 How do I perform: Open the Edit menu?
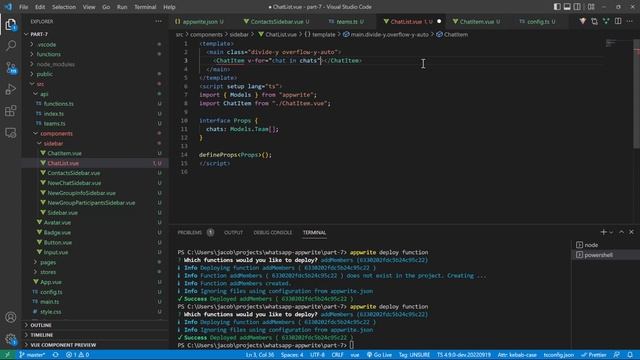[x=40, y=7]
